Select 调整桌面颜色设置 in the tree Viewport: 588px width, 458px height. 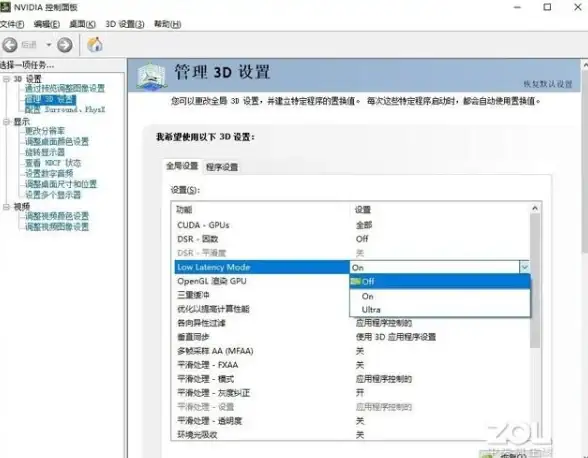[57, 141]
